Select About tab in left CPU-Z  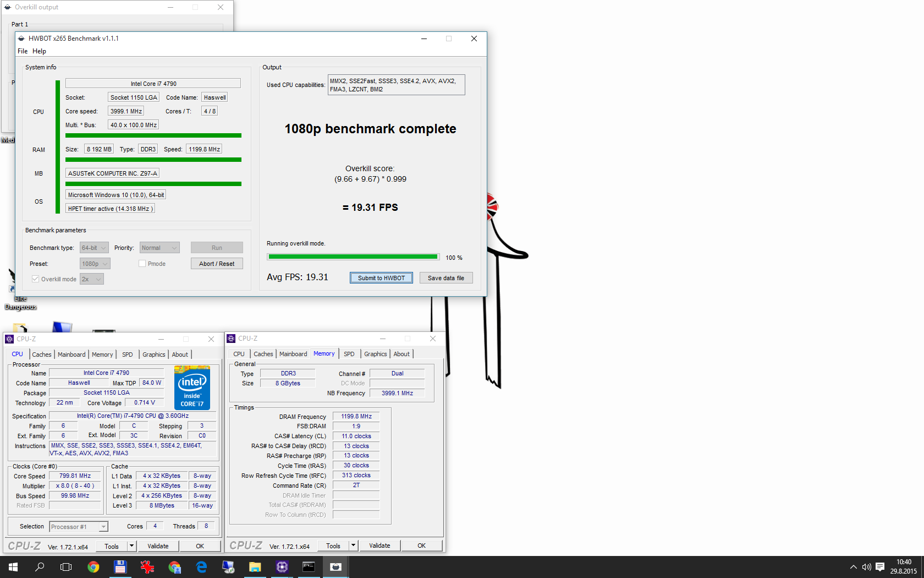[x=180, y=355]
